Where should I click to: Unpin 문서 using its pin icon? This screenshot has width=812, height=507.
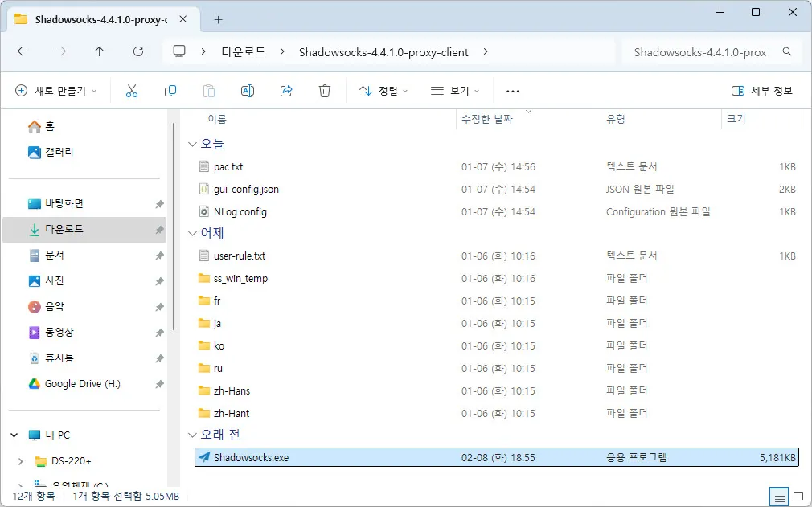(159, 256)
